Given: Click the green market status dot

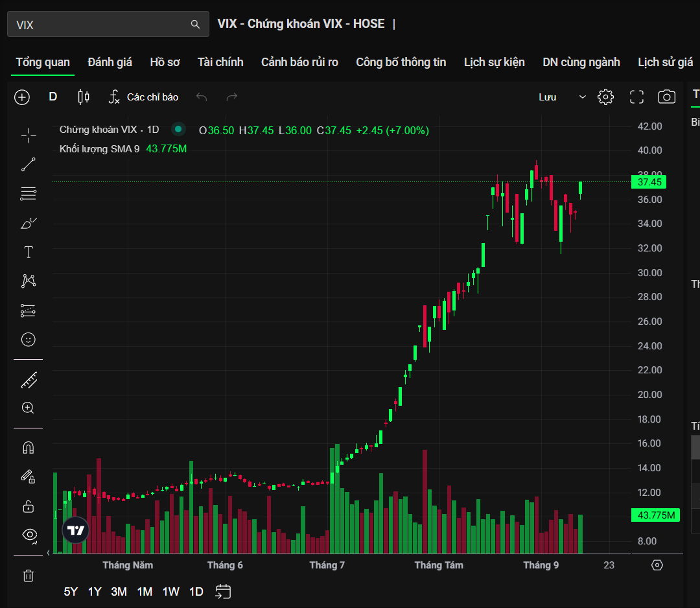Looking at the screenshot, I should point(178,129).
